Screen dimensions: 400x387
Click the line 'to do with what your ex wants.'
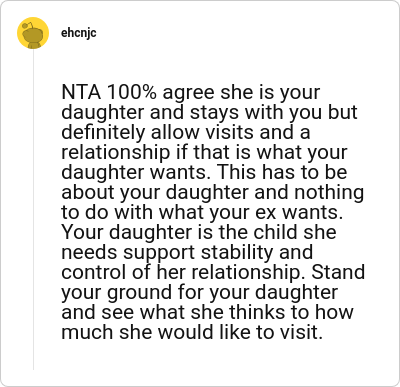pos(202,212)
